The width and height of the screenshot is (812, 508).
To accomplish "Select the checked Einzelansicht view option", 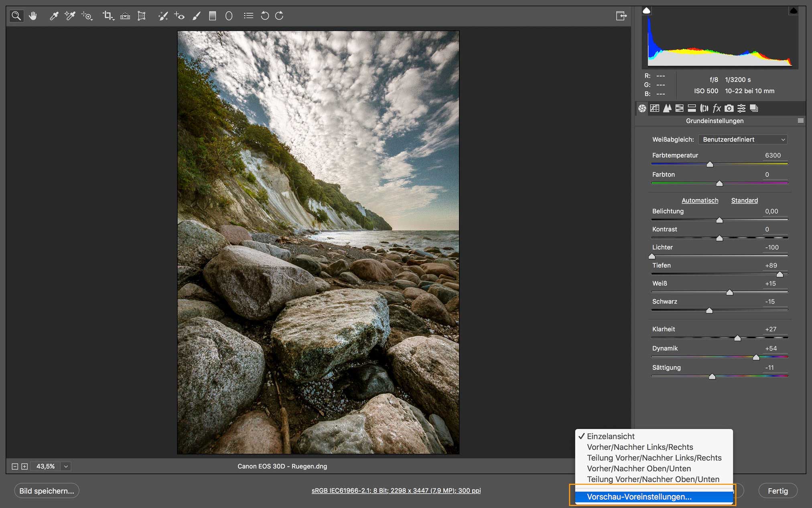I will point(611,436).
